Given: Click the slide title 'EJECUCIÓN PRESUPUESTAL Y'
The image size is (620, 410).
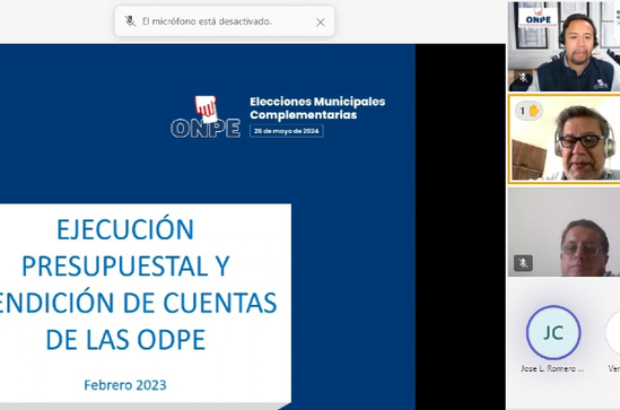Looking at the screenshot, I should click(x=126, y=248).
